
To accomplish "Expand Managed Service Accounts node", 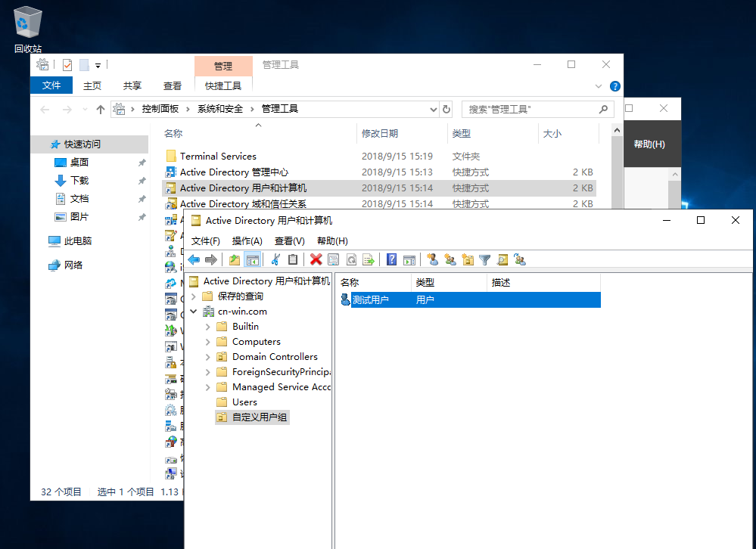I will pyautogui.click(x=208, y=387).
